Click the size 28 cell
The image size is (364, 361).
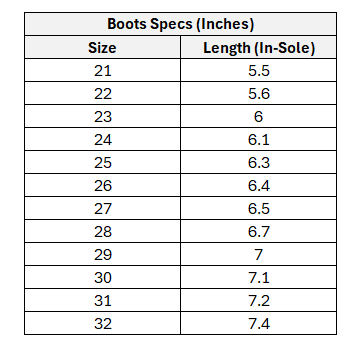[102, 231]
